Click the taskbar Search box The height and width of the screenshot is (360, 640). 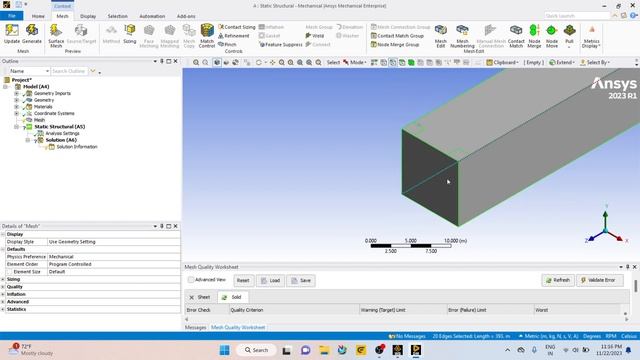click(x=256, y=350)
